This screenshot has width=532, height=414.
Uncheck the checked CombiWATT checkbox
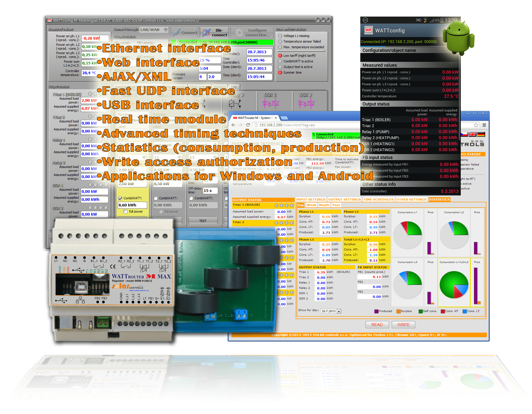120,198
